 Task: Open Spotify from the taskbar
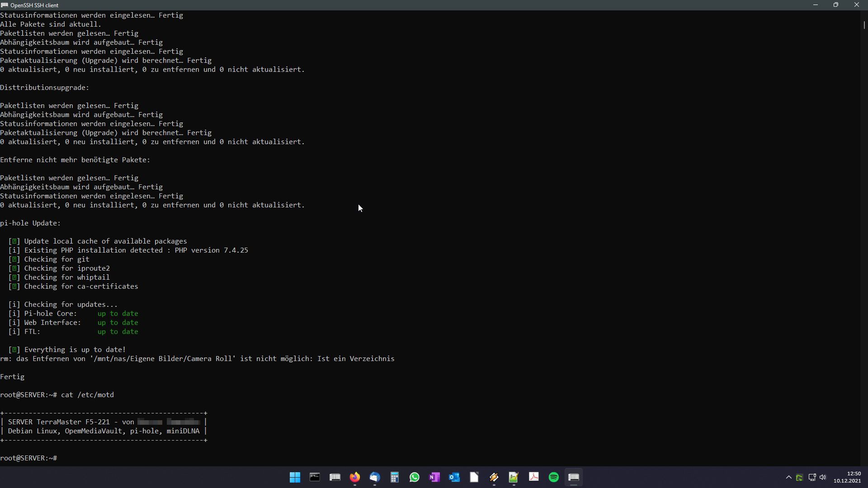554,477
